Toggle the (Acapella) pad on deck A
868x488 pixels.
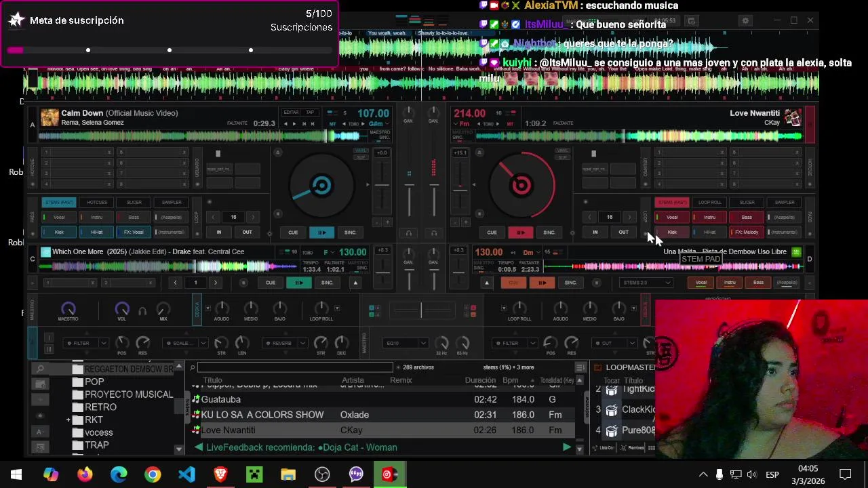[x=171, y=218]
